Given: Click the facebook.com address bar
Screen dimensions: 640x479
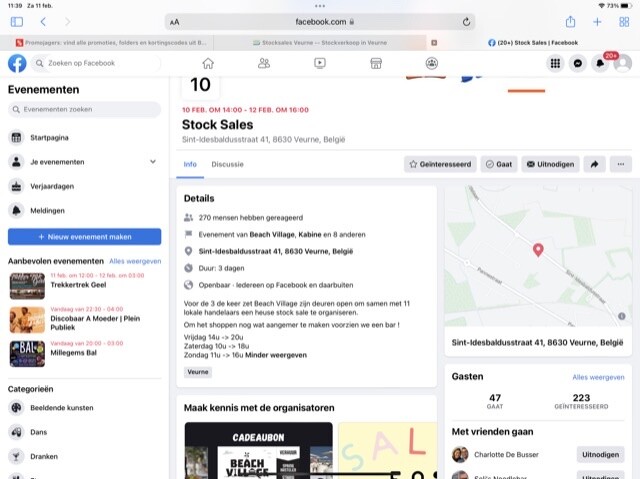Looking at the screenshot, I should [320, 22].
